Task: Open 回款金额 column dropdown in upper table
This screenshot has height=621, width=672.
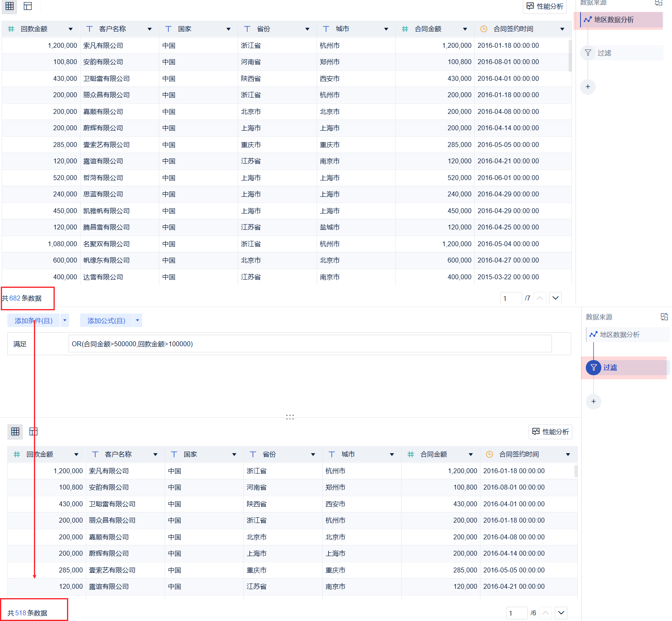Action: (71, 29)
